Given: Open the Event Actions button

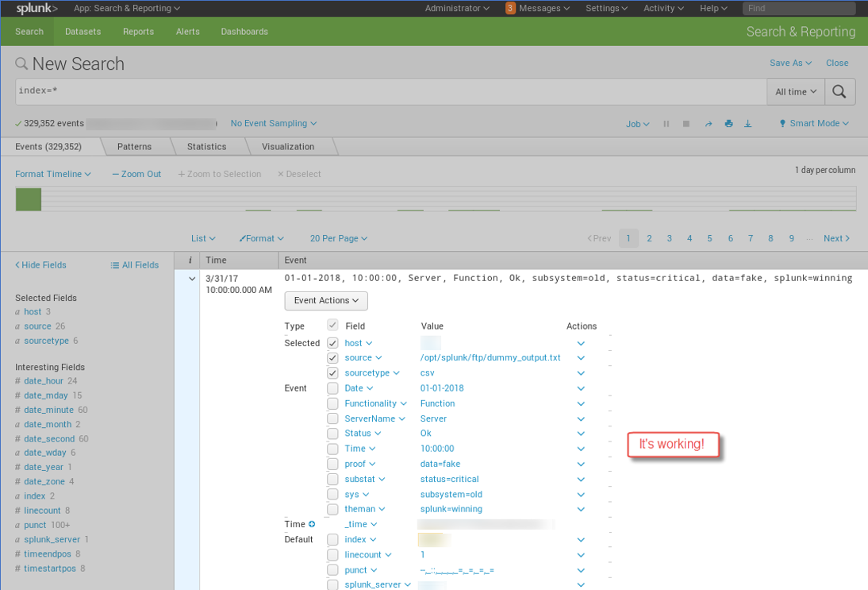Looking at the screenshot, I should [325, 300].
